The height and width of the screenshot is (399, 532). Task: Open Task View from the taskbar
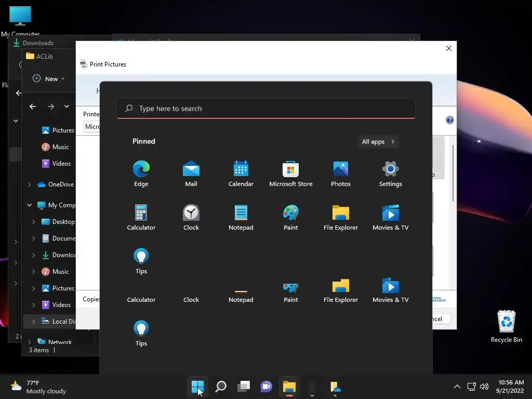tap(244, 387)
